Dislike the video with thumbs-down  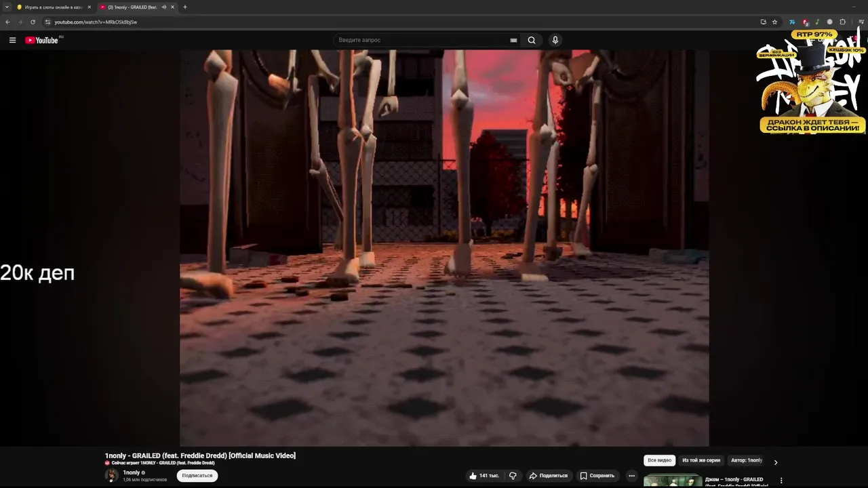click(x=513, y=476)
